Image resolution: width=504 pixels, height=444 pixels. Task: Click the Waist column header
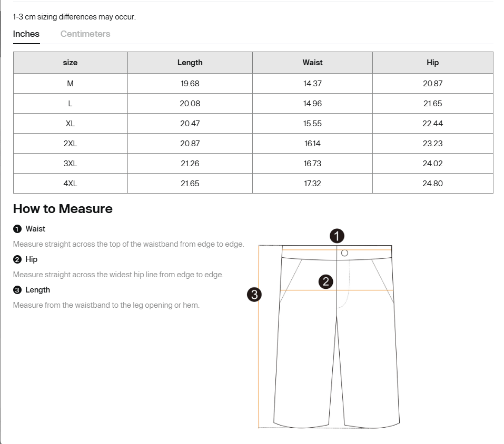312,63
